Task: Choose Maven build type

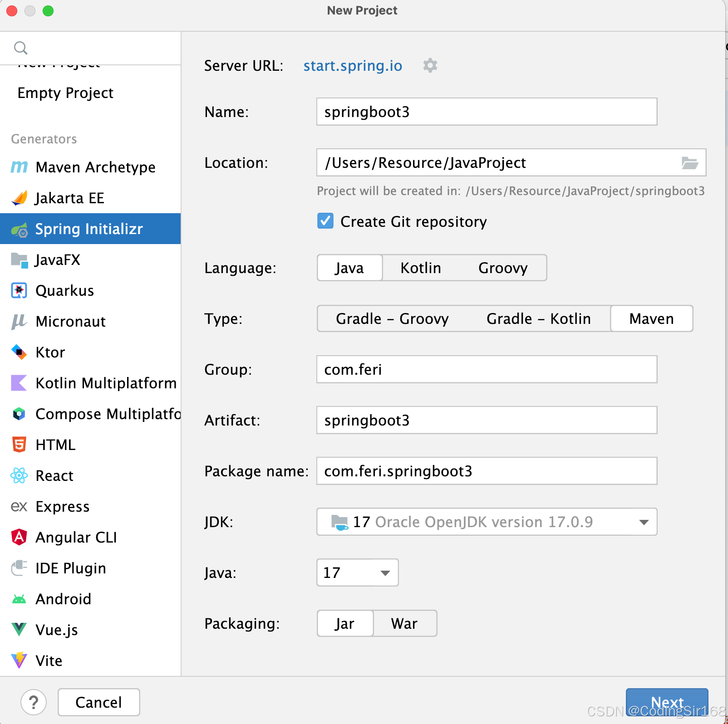Action: [x=652, y=319]
